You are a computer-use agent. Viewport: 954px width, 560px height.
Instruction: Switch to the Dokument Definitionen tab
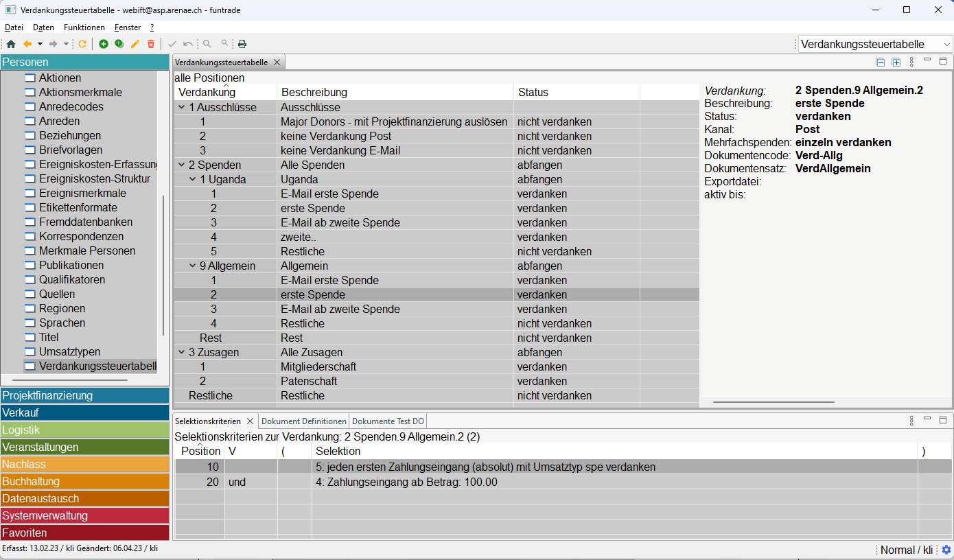[304, 421]
